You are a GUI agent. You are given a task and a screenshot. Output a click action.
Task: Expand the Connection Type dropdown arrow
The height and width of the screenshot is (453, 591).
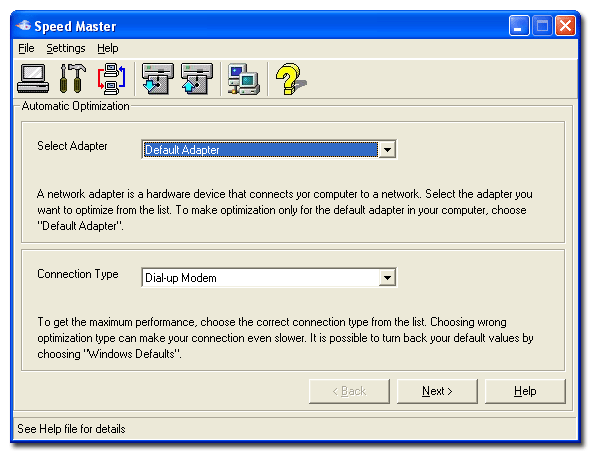click(387, 278)
